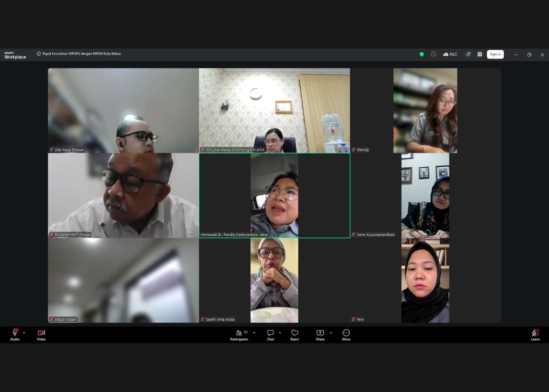Click the green encryption shield icon
This screenshot has width=549, height=392.
click(x=421, y=54)
